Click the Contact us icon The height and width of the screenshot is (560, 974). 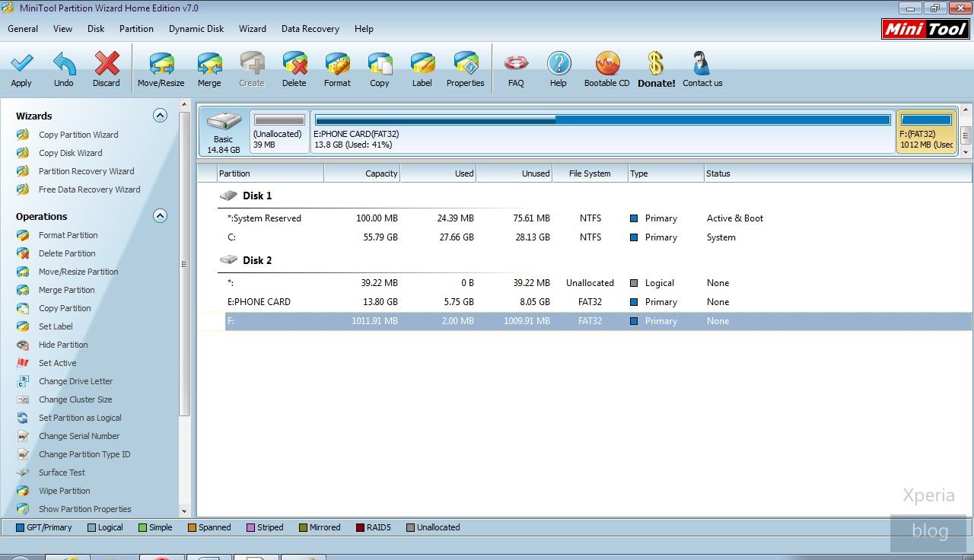[x=702, y=63]
